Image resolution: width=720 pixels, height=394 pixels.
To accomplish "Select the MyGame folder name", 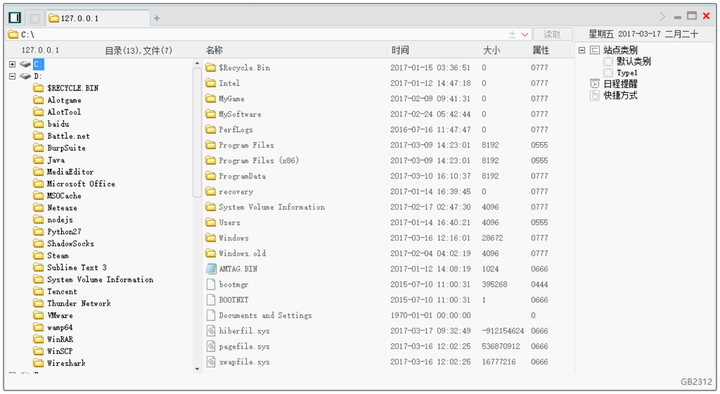I will pyautogui.click(x=231, y=99).
